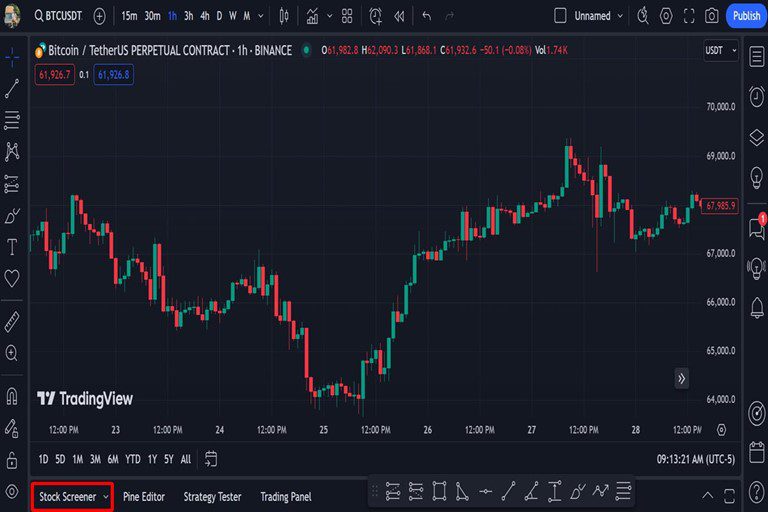Select the brush drawing tool
Screen dimensions: 768x512
pyautogui.click(x=12, y=216)
